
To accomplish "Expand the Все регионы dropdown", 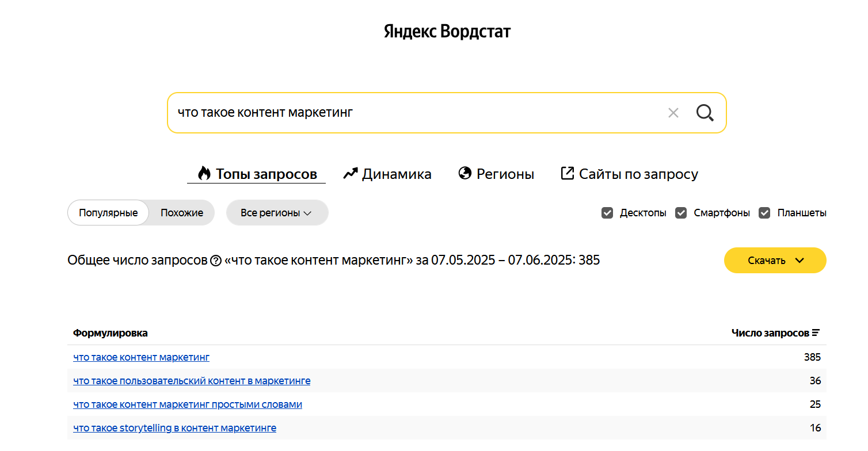I will (x=277, y=213).
